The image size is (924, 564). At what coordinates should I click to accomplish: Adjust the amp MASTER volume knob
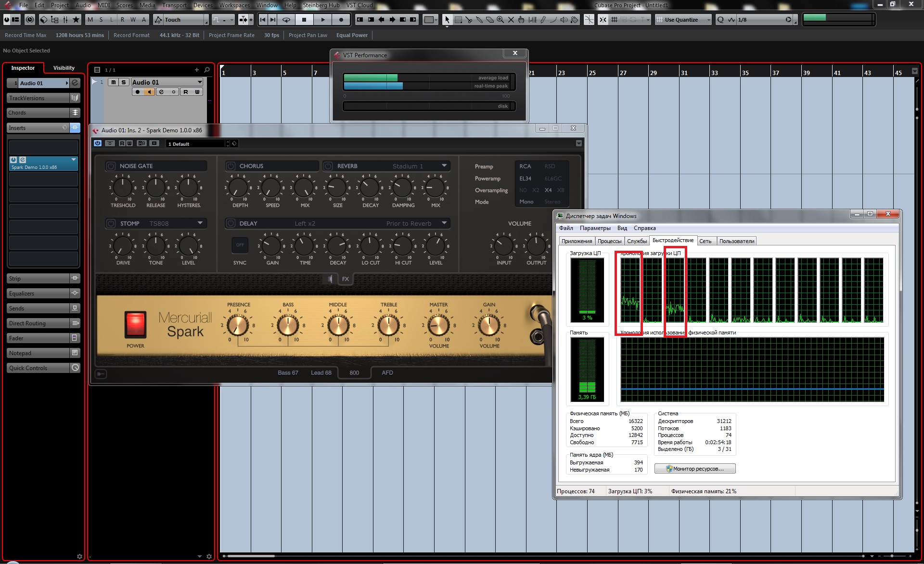click(x=438, y=326)
